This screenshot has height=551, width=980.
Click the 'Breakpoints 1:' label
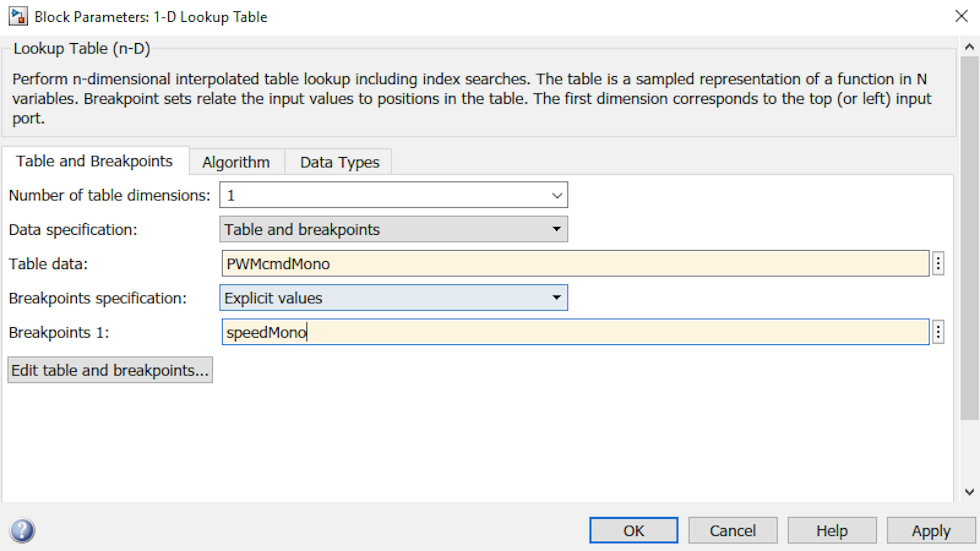coord(59,332)
